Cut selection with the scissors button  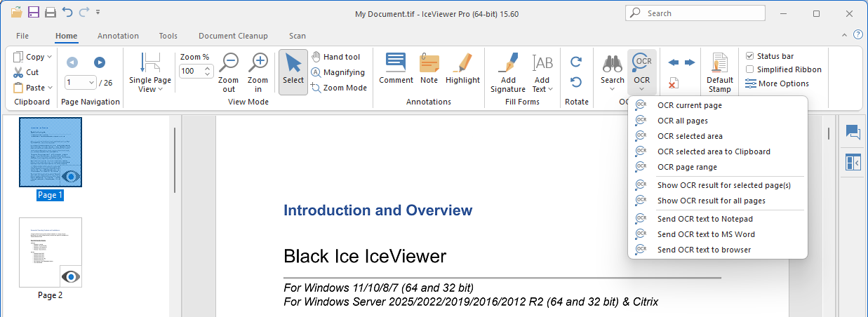(26, 72)
